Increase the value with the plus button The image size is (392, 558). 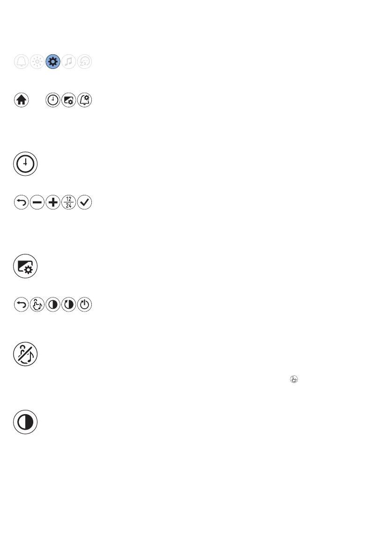(x=53, y=202)
